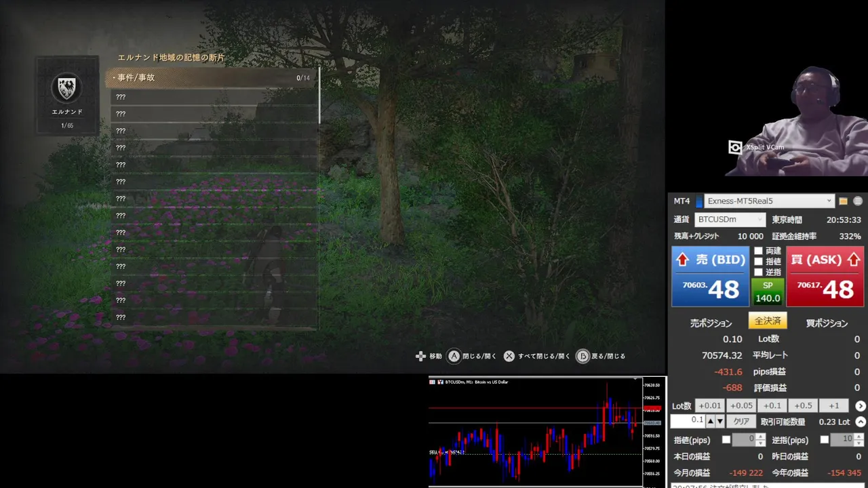Toggle the 指値(pips) checkbox
The image size is (868, 488).
pos(726,440)
